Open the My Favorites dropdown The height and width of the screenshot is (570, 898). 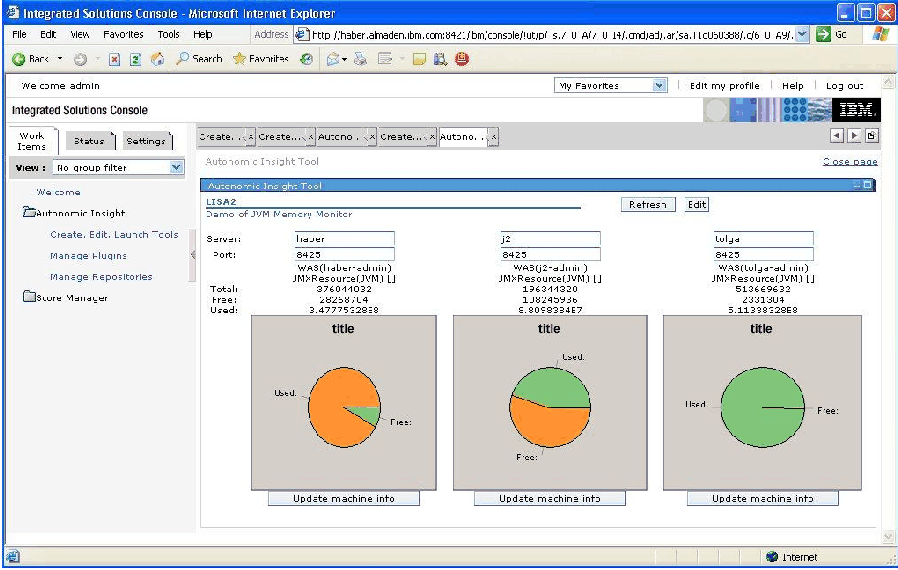click(x=659, y=86)
